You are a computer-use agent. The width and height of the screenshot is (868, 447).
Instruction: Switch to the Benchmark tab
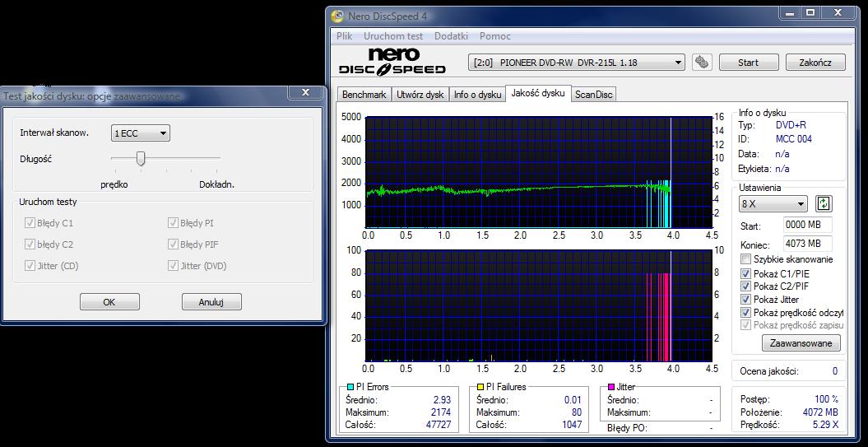point(364,95)
